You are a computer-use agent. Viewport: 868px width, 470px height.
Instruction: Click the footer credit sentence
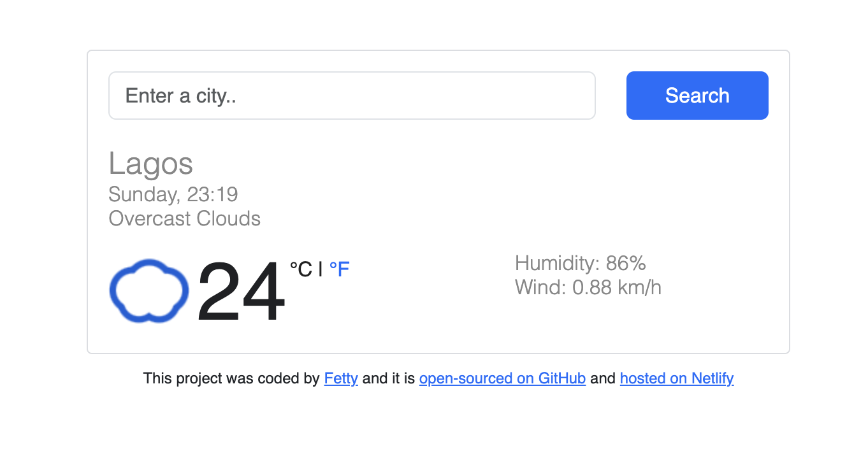coord(438,378)
